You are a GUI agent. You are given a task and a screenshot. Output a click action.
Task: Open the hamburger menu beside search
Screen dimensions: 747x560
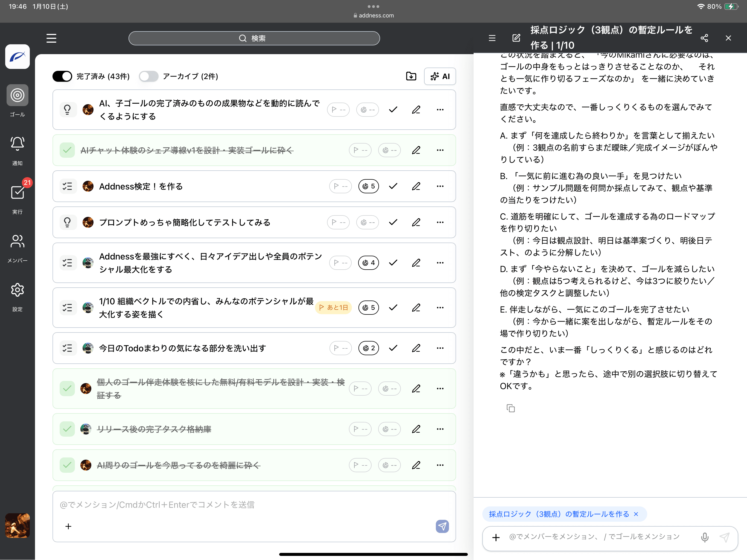[51, 38]
